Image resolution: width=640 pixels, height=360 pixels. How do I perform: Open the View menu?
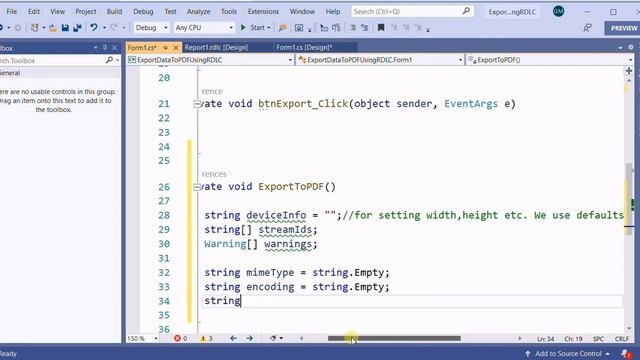58,11
